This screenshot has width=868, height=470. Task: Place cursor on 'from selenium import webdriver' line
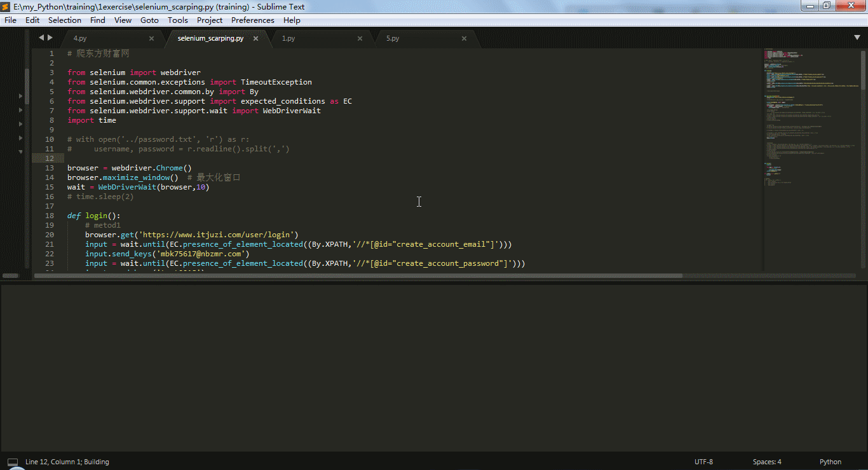[x=134, y=73]
